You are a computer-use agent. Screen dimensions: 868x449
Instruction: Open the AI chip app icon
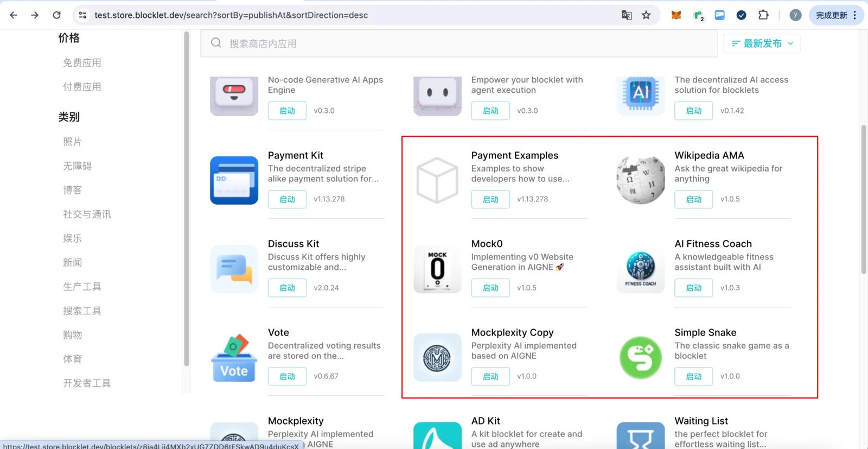pyautogui.click(x=641, y=96)
